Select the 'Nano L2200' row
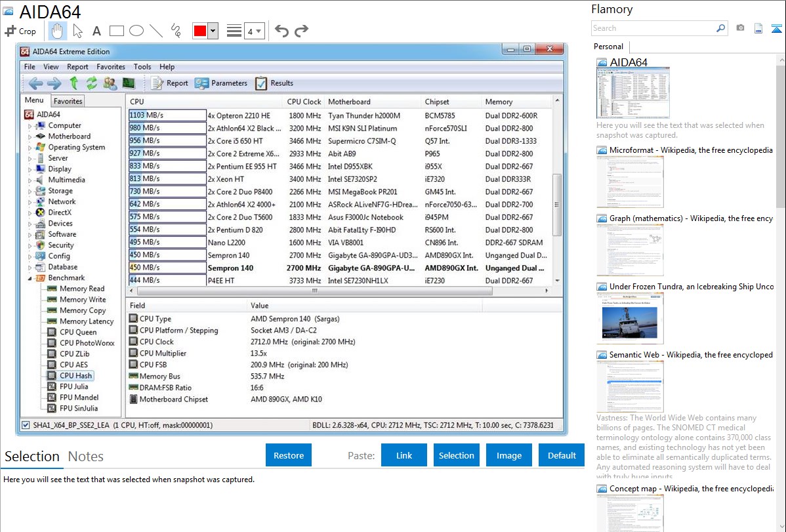Screen dimensions: 786x532 [340, 242]
